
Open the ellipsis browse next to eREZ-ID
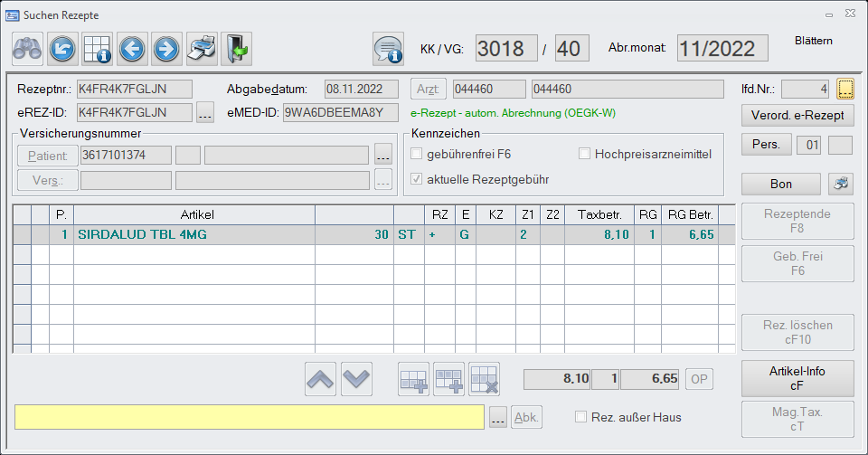[x=205, y=113]
